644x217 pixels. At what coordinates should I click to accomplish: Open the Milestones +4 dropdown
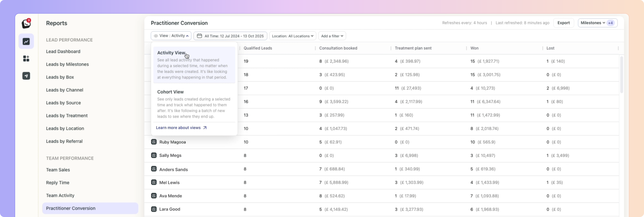click(x=597, y=23)
